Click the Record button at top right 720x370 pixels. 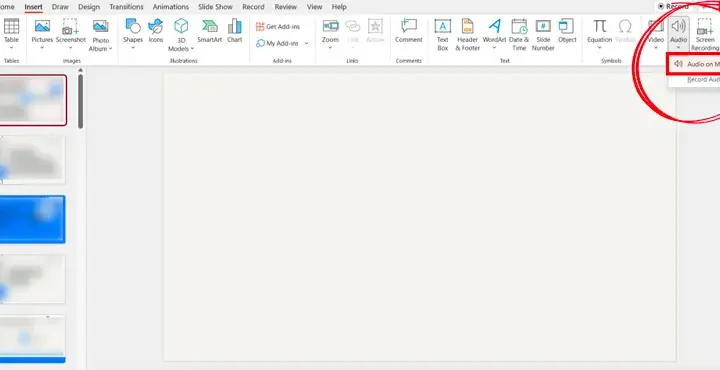(x=674, y=6)
